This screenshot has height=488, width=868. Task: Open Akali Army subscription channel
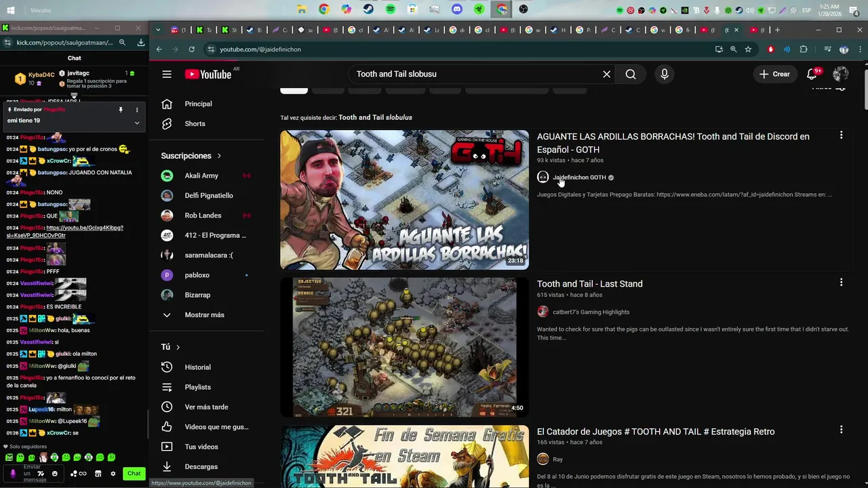(x=201, y=176)
